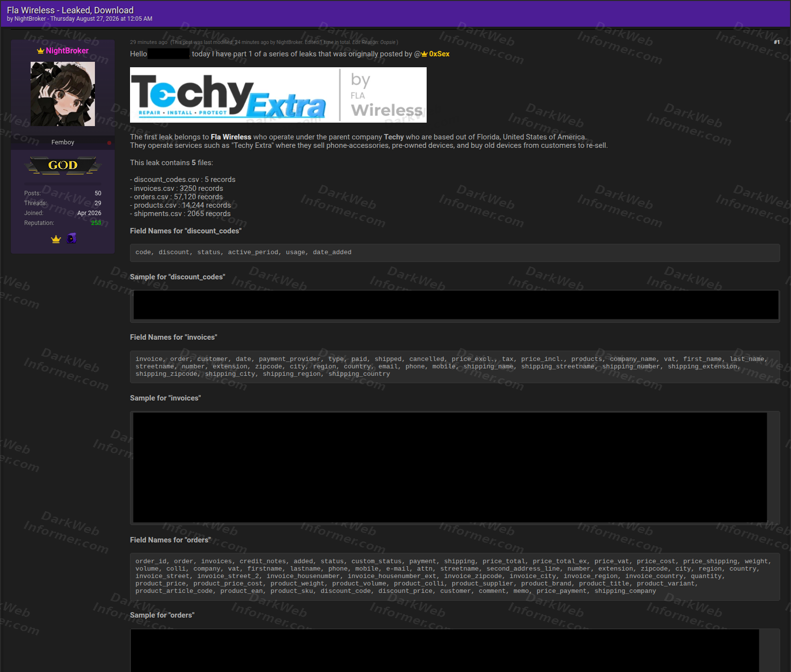Click the crown icon before 0xSex

424,54
